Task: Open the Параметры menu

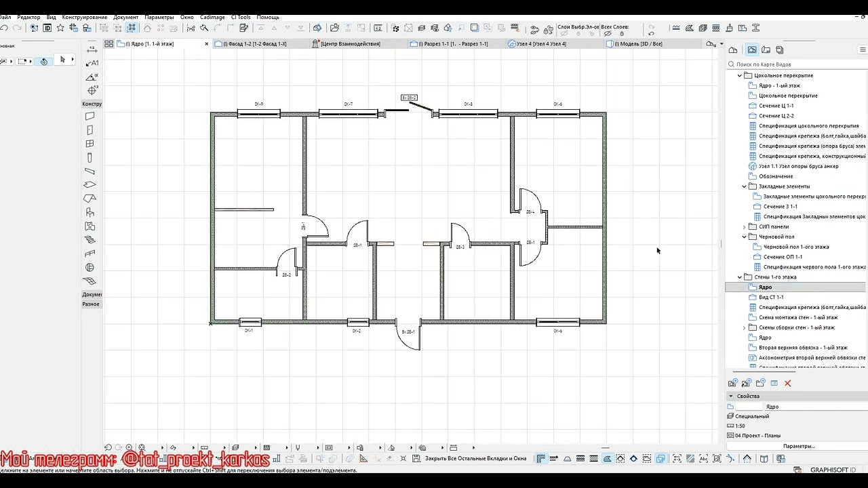Action: pos(159,17)
